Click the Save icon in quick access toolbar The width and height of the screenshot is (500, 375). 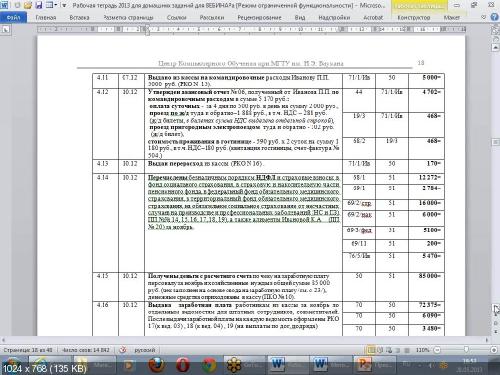(x=39, y=5)
